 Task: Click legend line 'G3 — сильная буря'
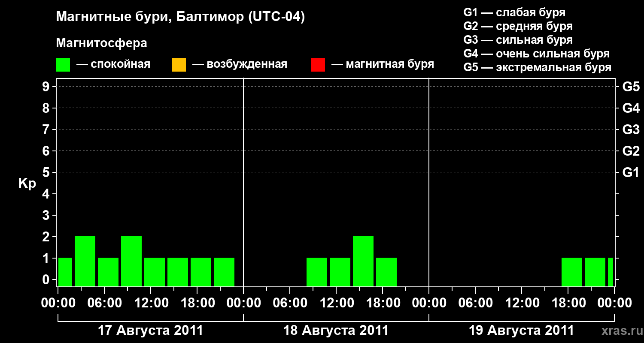click(x=518, y=40)
